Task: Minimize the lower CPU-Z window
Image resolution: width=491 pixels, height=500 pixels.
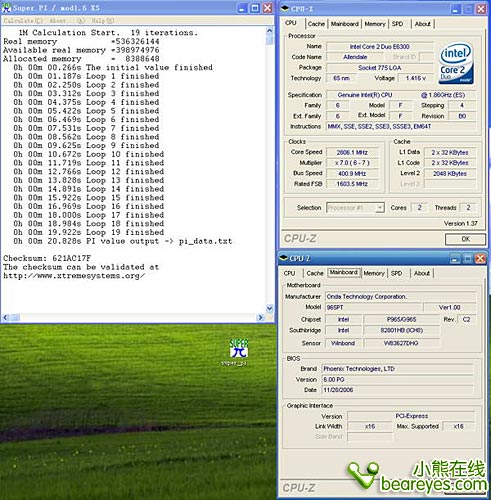Action: pyautogui.click(x=455, y=258)
